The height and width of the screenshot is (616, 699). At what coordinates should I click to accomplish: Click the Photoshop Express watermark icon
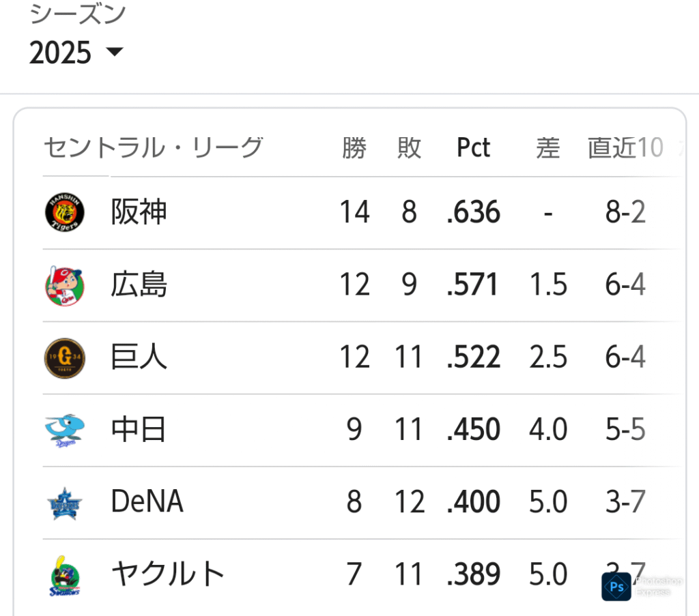tap(616, 587)
